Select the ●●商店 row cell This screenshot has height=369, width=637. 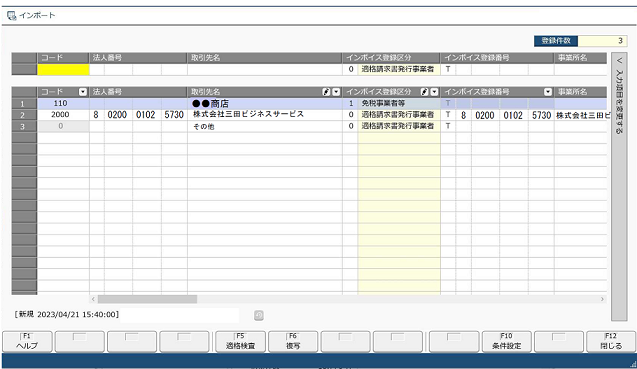click(264, 104)
